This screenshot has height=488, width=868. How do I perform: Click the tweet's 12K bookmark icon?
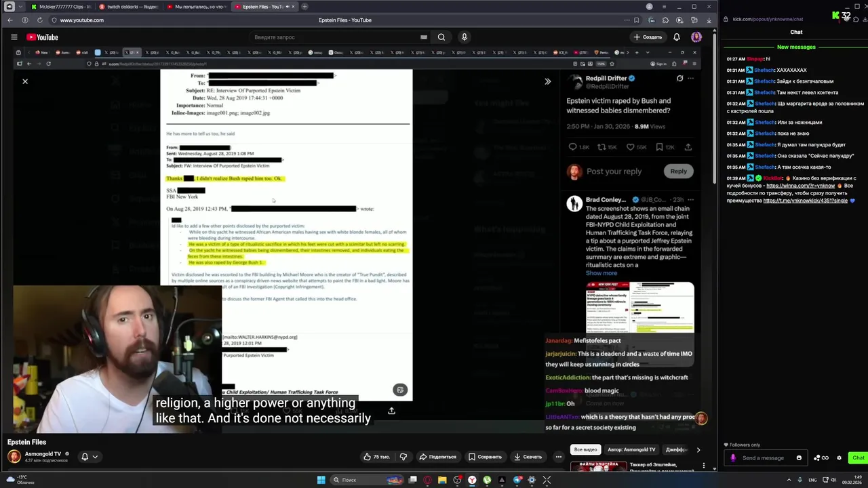point(660,147)
